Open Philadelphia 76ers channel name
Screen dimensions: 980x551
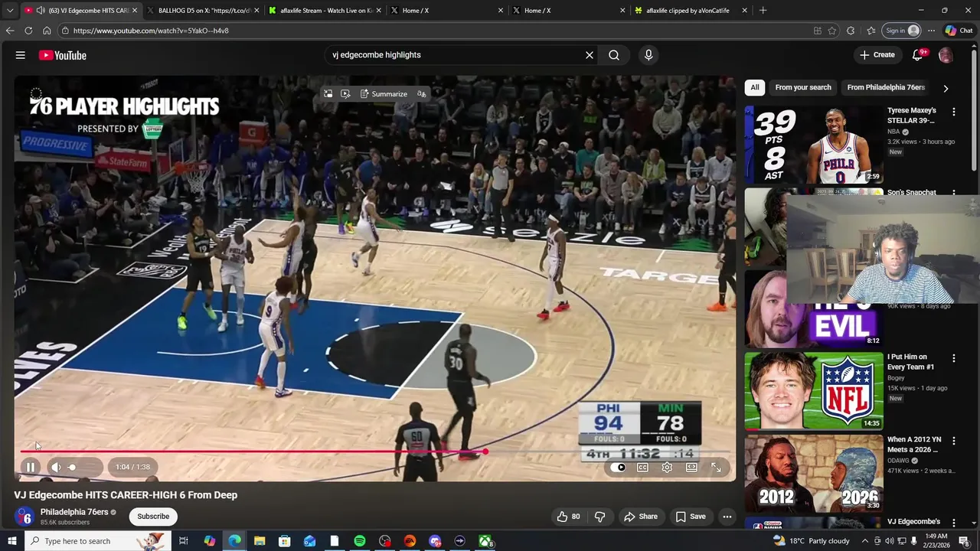[x=74, y=512]
